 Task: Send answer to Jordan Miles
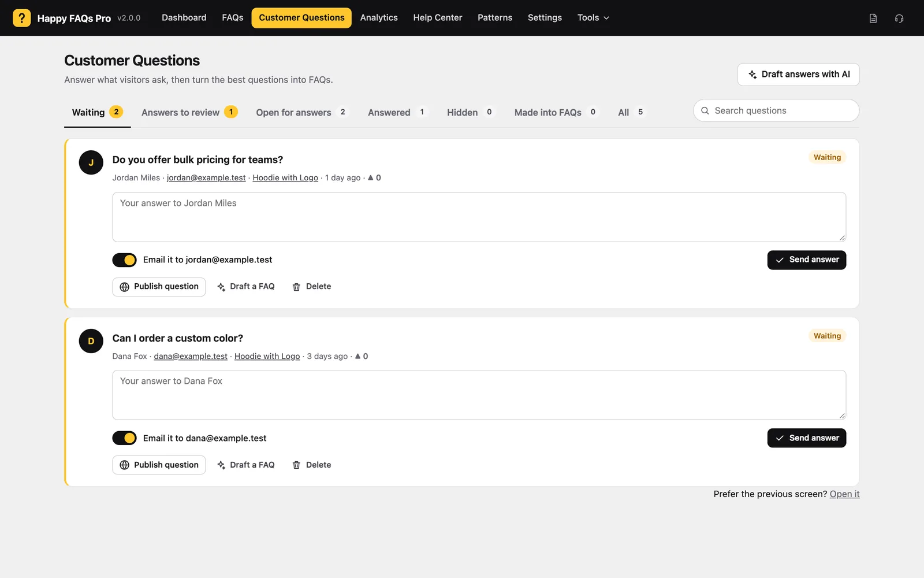[806, 260]
